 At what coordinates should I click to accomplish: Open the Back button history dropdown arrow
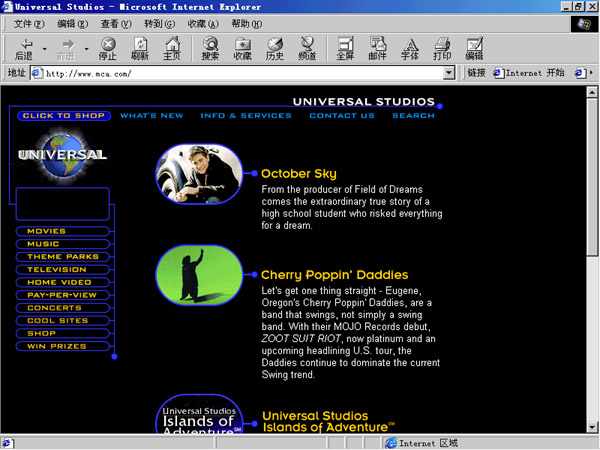click(44, 49)
